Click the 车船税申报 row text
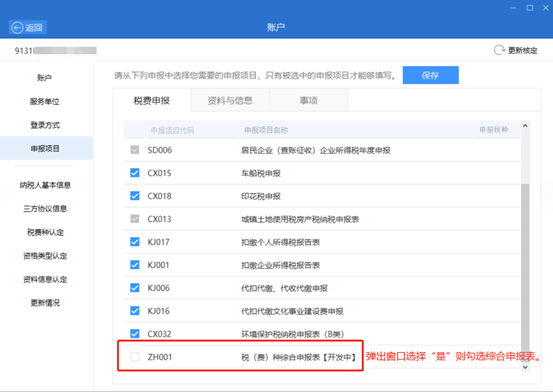Viewport: 553px width, 392px height. point(261,173)
